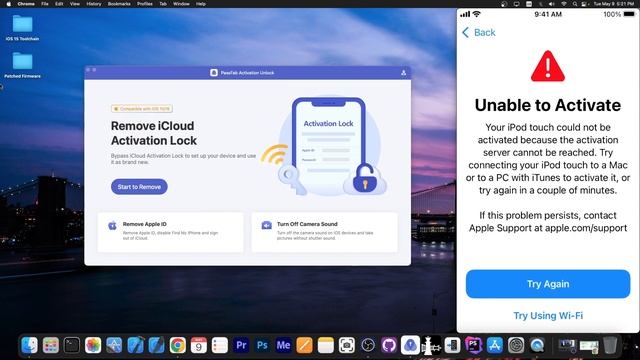The height and width of the screenshot is (360, 640).
Task: Open the Patched Firmware desktop folder
Action: tap(22, 65)
